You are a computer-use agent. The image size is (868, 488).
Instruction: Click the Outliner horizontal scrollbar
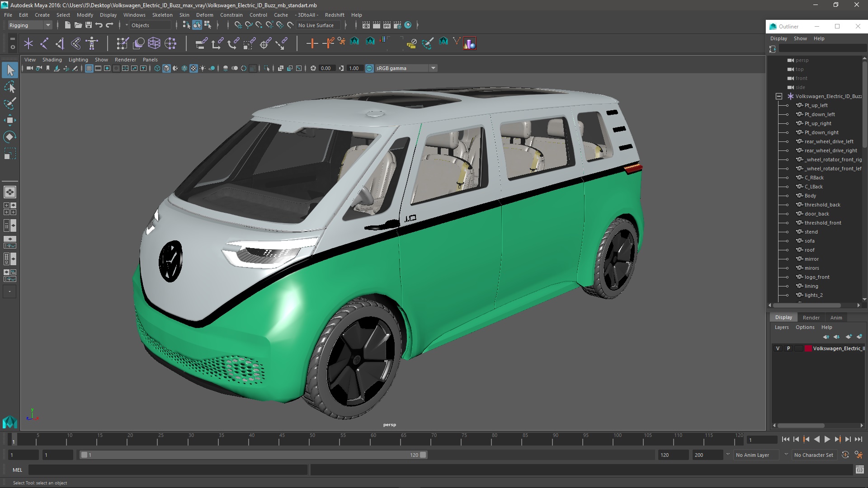807,305
